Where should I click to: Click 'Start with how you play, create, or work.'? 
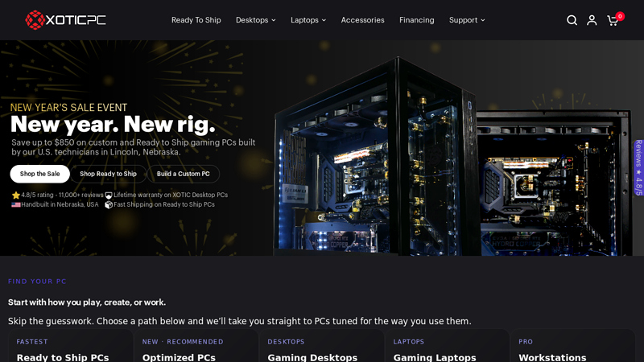[87, 302]
